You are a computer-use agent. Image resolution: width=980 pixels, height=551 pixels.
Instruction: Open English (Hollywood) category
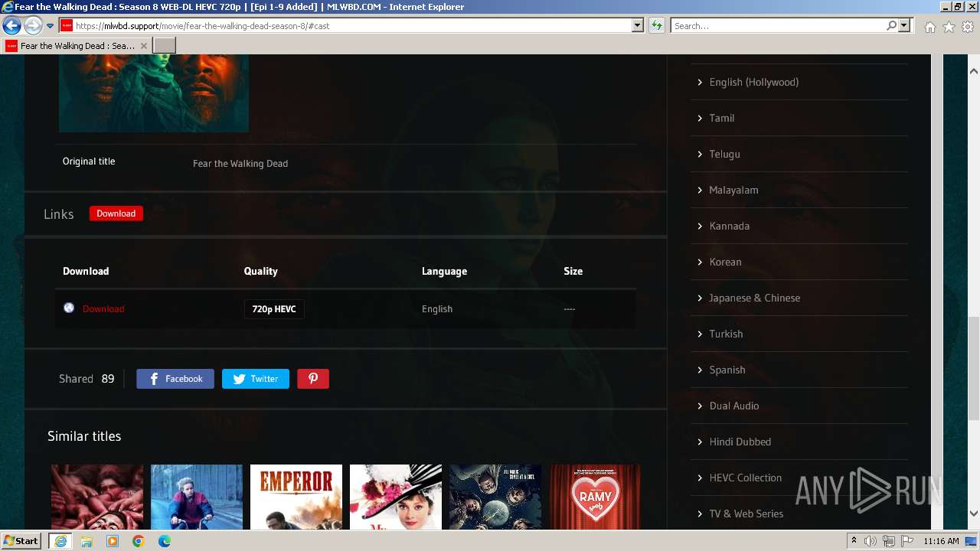(754, 82)
